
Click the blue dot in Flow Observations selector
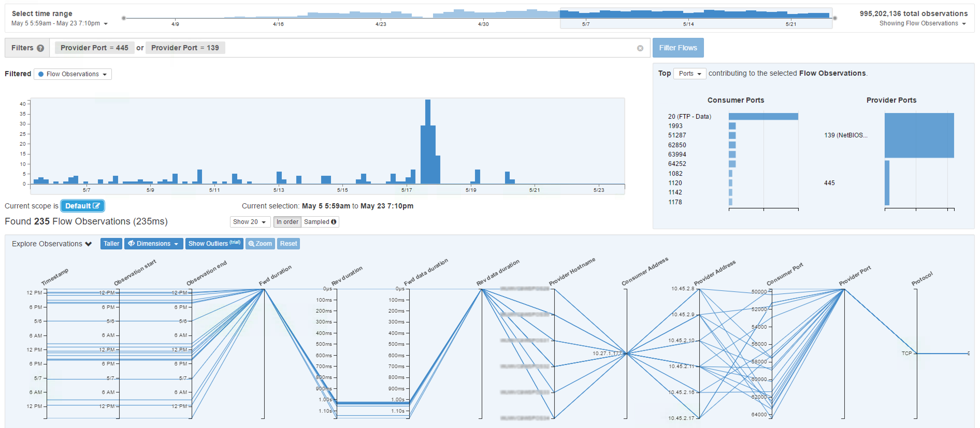tap(41, 74)
